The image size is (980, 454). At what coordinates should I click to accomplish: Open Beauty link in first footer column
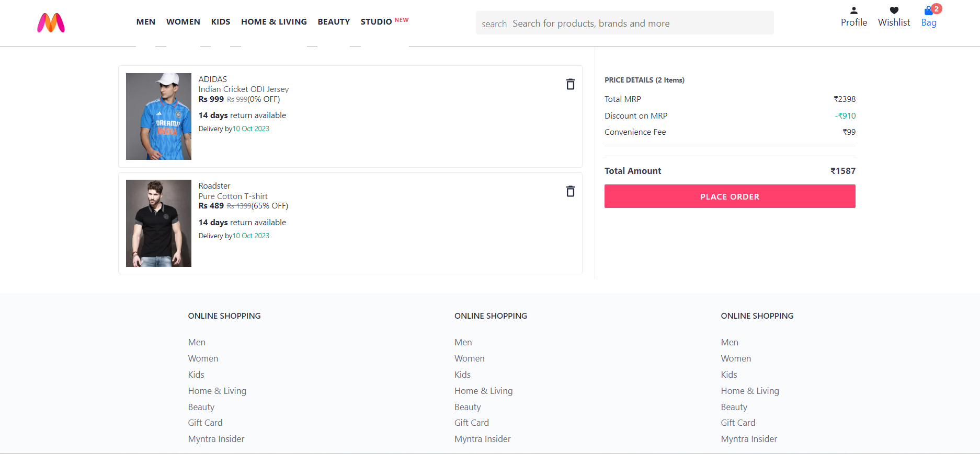(201, 407)
